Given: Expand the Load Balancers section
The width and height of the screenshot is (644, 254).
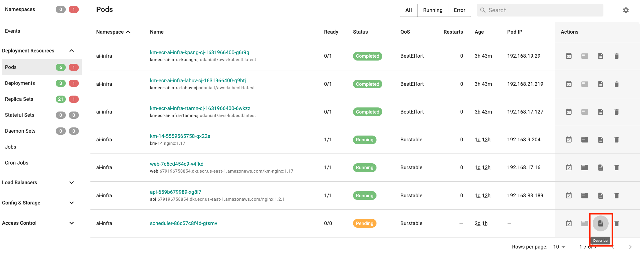Looking at the screenshot, I should coord(72,182).
